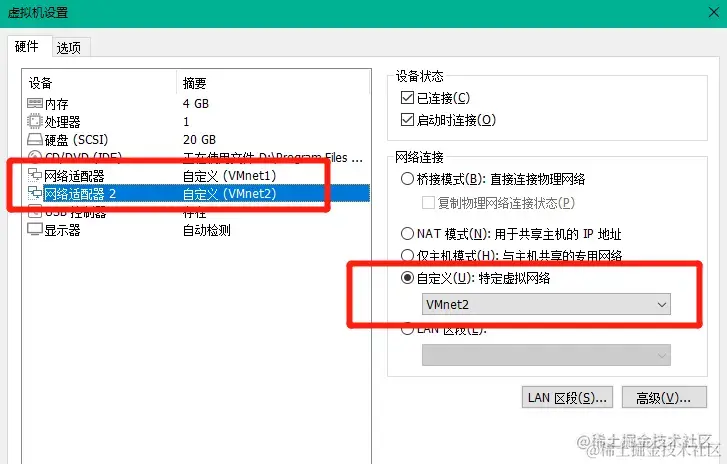This screenshot has height=464, width=727.
Task: Toggle the 复制物理网络连接状态(P) checkbox
Action: click(x=428, y=203)
